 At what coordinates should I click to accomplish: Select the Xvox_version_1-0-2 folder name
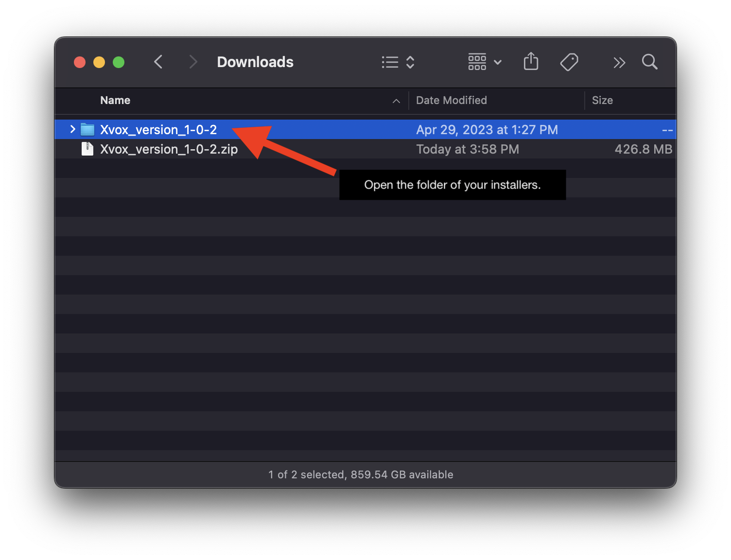pyautogui.click(x=158, y=130)
